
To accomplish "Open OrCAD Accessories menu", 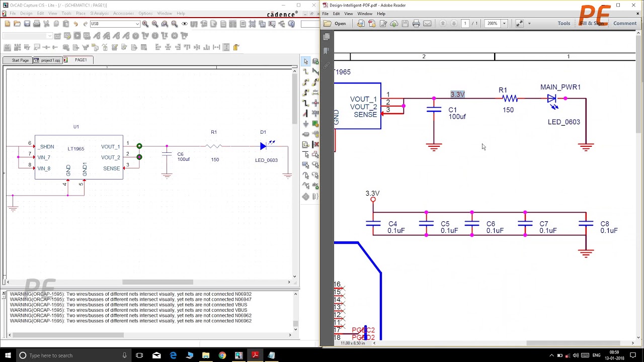I will (123, 14).
